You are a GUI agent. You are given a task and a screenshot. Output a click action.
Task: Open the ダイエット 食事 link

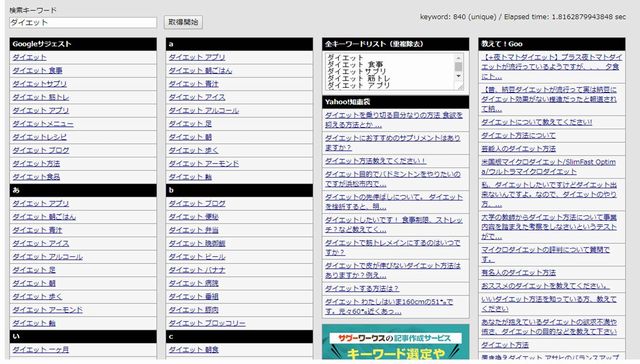(37, 71)
